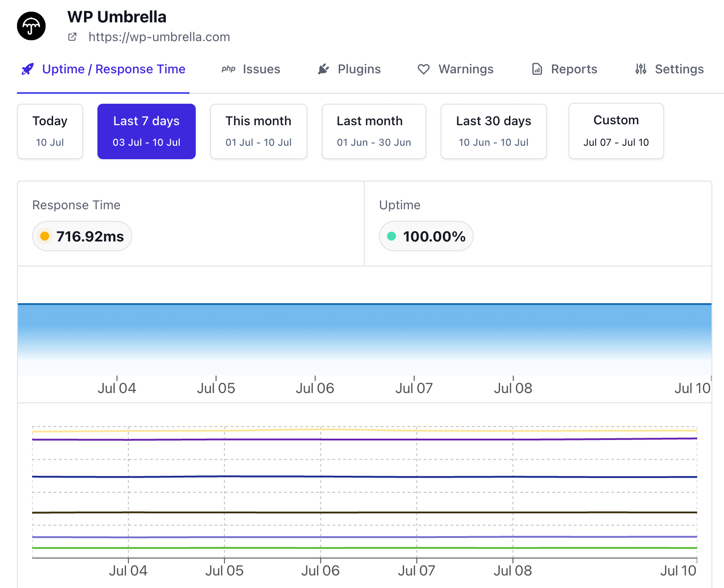Go to the Settings tab
Viewport: 724px width, 588px height.
669,69
